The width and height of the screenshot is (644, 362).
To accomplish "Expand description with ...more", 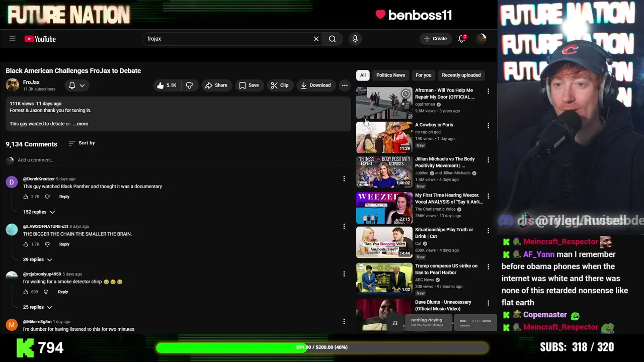I will pos(80,124).
